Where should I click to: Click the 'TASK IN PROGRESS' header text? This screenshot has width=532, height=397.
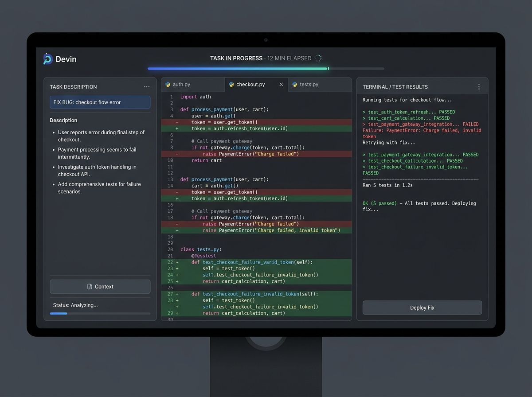(x=236, y=58)
